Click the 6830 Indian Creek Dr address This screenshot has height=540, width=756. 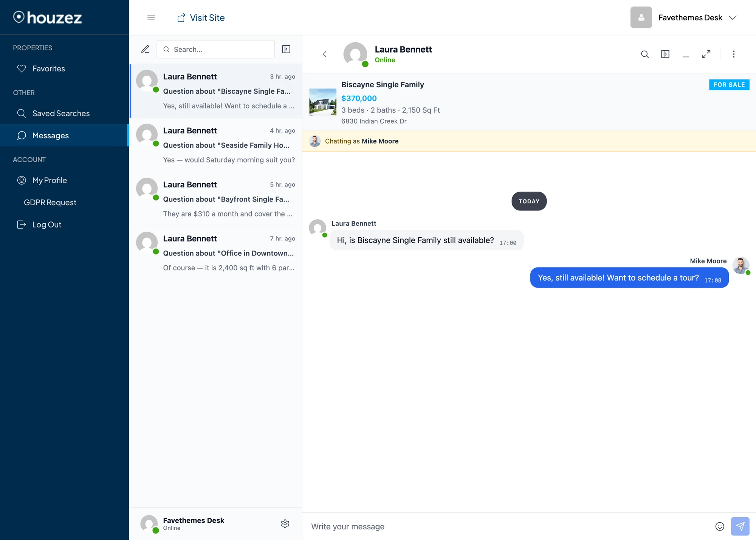(374, 121)
